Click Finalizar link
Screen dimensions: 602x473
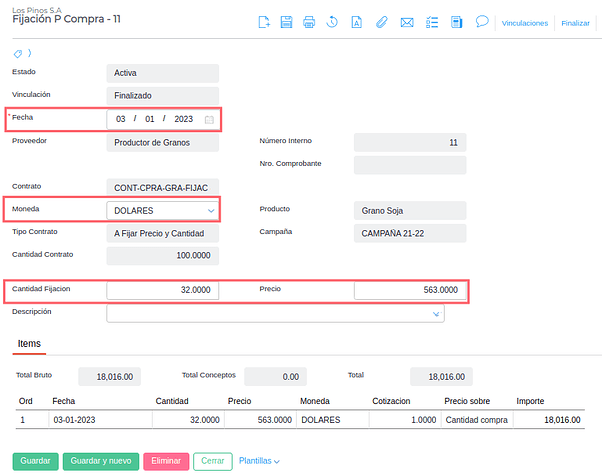point(575,23)
